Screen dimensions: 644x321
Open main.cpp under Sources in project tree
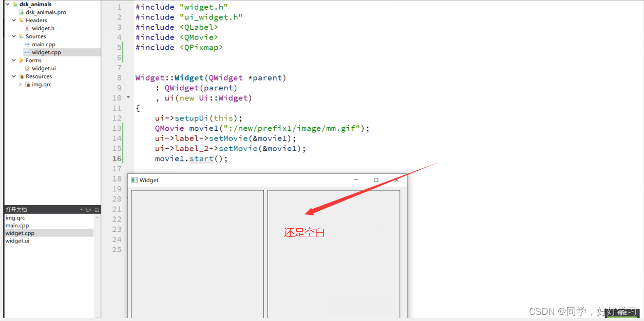click(x=44, y=44)
